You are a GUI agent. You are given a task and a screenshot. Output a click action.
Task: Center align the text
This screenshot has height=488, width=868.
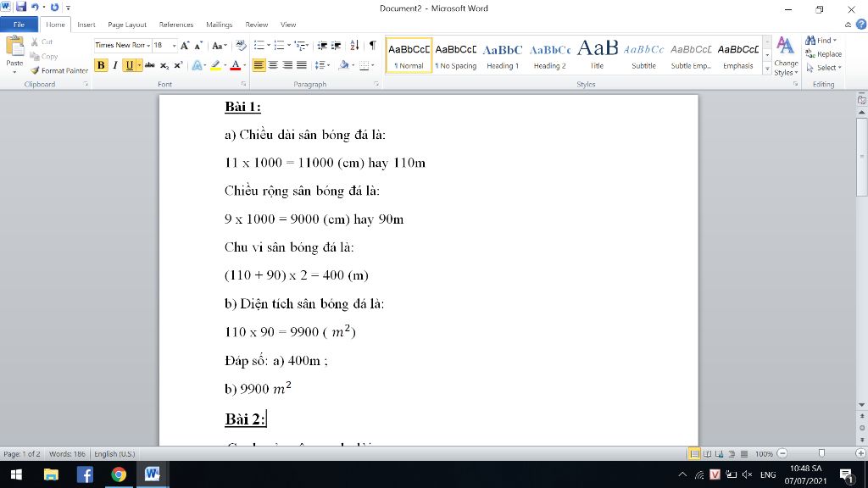[273, 65]
